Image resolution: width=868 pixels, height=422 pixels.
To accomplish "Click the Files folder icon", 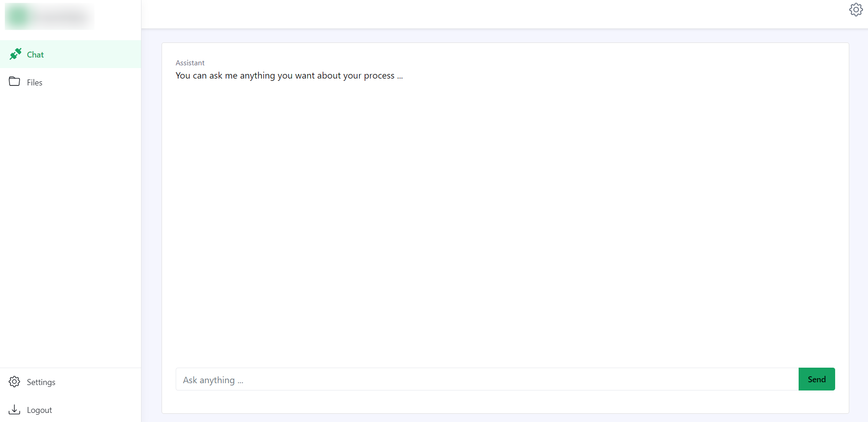I will (15, 82).
